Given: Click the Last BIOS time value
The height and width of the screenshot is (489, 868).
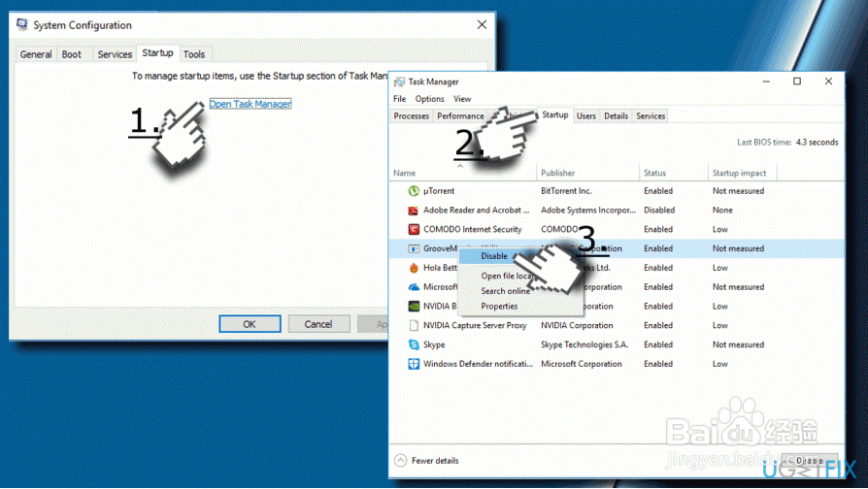Looking at the screenshot, I should 818,143.
